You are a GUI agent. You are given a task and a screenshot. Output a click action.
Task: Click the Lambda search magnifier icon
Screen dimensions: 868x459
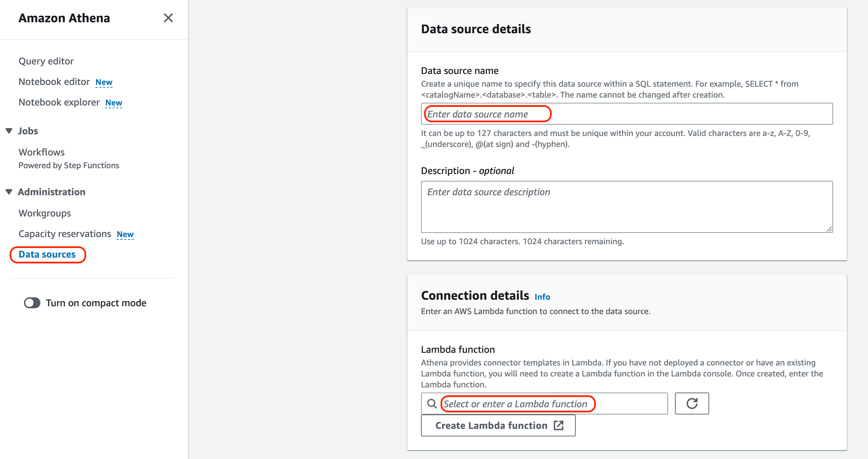[x=432, y=404]
